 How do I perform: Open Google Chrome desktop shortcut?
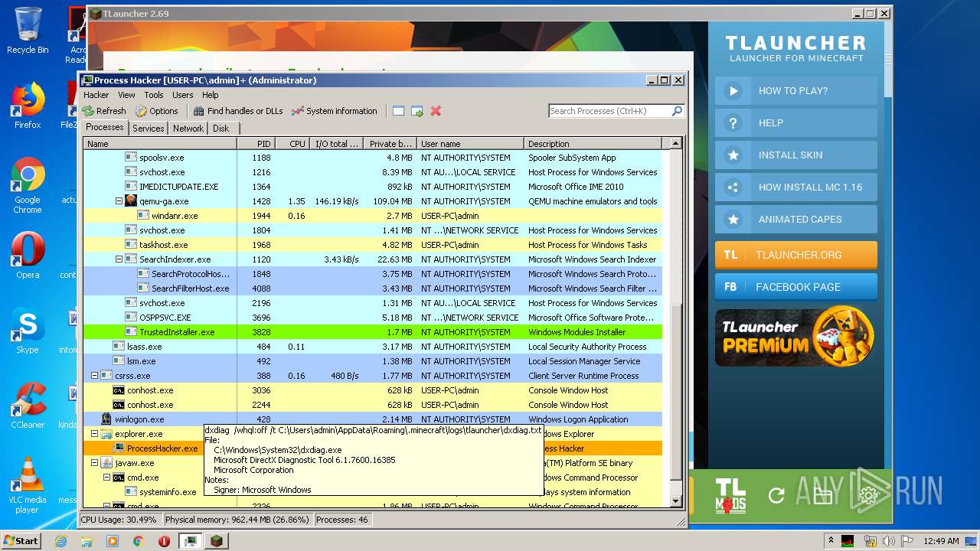28,185
